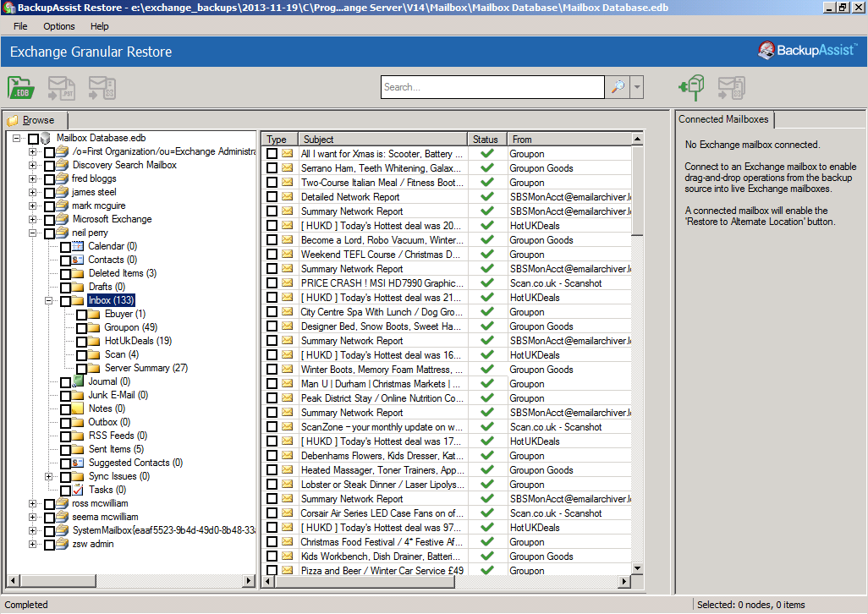Collapse the Mailbox Database.edb tree root
Screen dimensions: 868x614
click(x=17, y=139)
